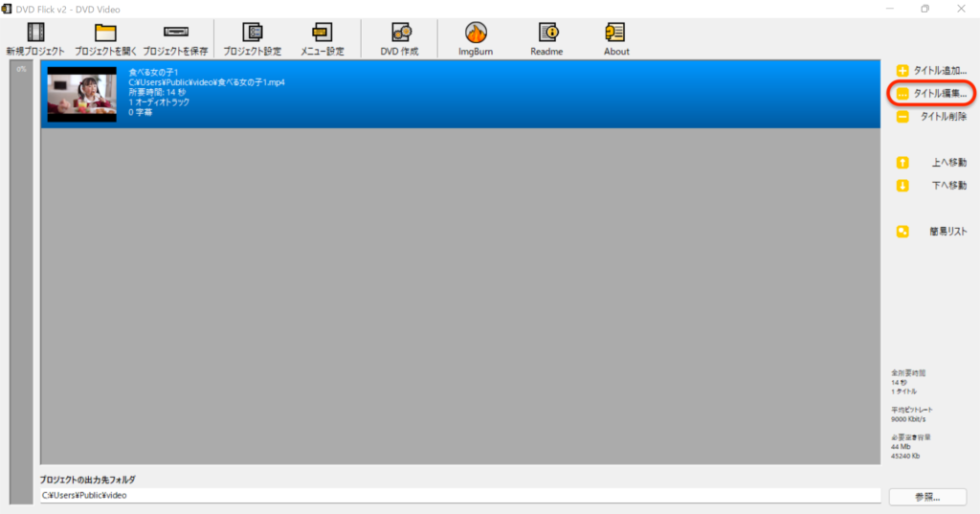
Task: Select the 食べる女の子1 title entry text
Action: tap(154, 73)
